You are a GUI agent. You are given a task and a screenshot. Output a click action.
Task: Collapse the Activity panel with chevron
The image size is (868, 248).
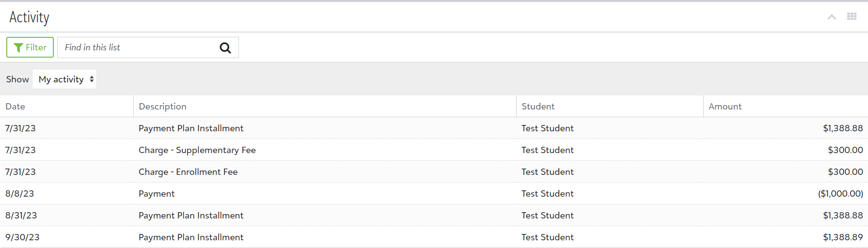coord(832,17)
